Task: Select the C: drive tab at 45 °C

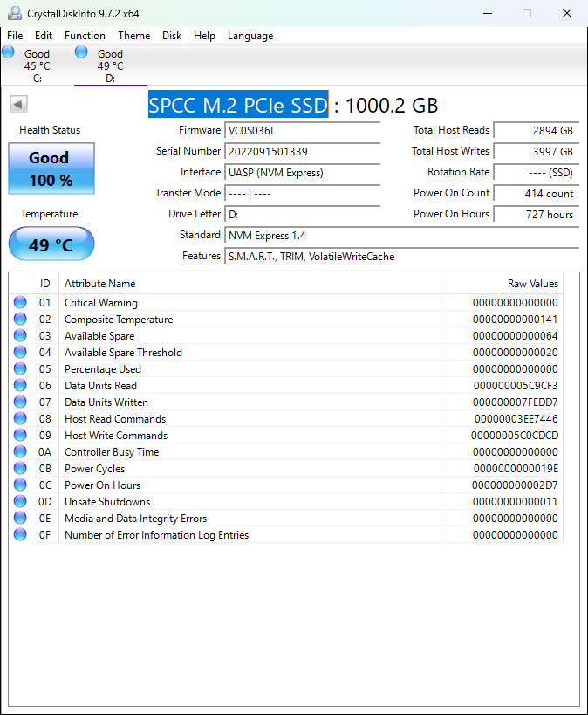Action: tap(38, 65)
